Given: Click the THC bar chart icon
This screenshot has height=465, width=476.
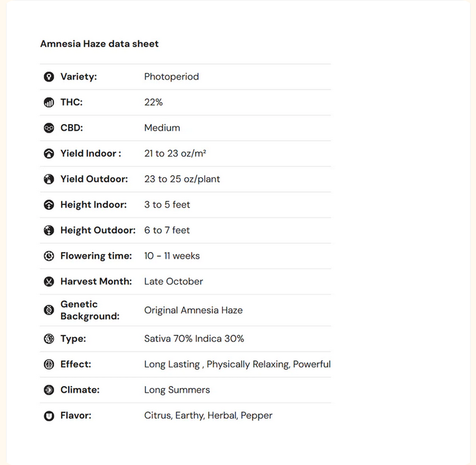Looking at the screenshot, I should pyautogui.click(x=48, y=102).
